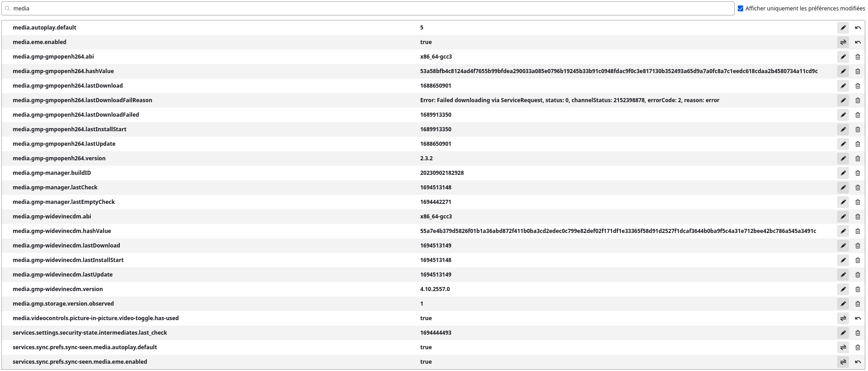Select the value 4.10.2557.0

[x=435, y=289]
